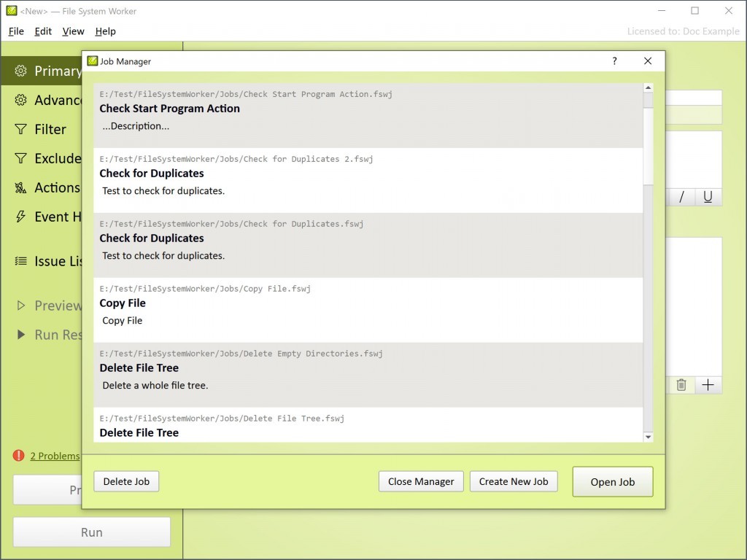Click the Job Manager help question mark
Image resolution: width=747 pixels, height=560 pixels.
[615, 61]
